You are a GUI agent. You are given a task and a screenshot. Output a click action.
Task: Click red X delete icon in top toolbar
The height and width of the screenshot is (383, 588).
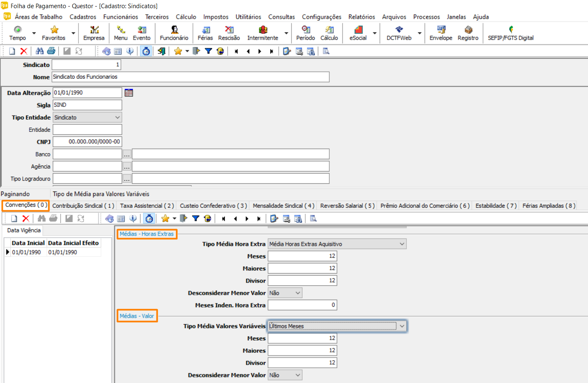(x=24, y=51)
